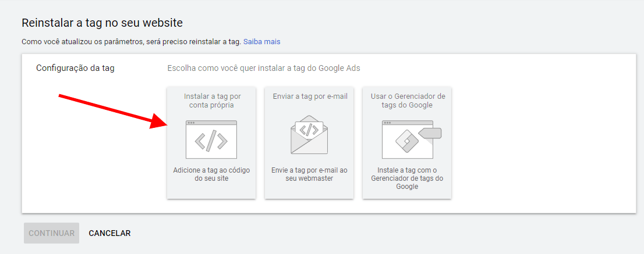Click the 'Configuração da tag' section label
This screenshot has width=644, height=254.
coord(75,68)
